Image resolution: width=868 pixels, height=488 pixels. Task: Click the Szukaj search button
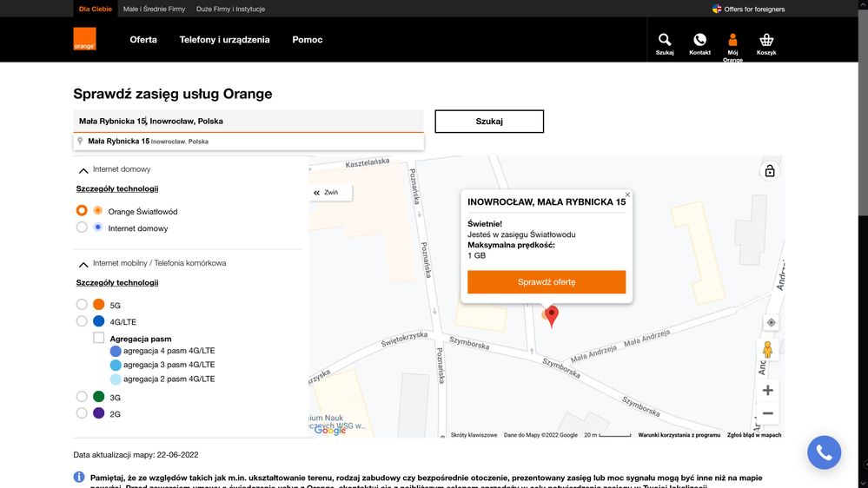pos(489,122)
